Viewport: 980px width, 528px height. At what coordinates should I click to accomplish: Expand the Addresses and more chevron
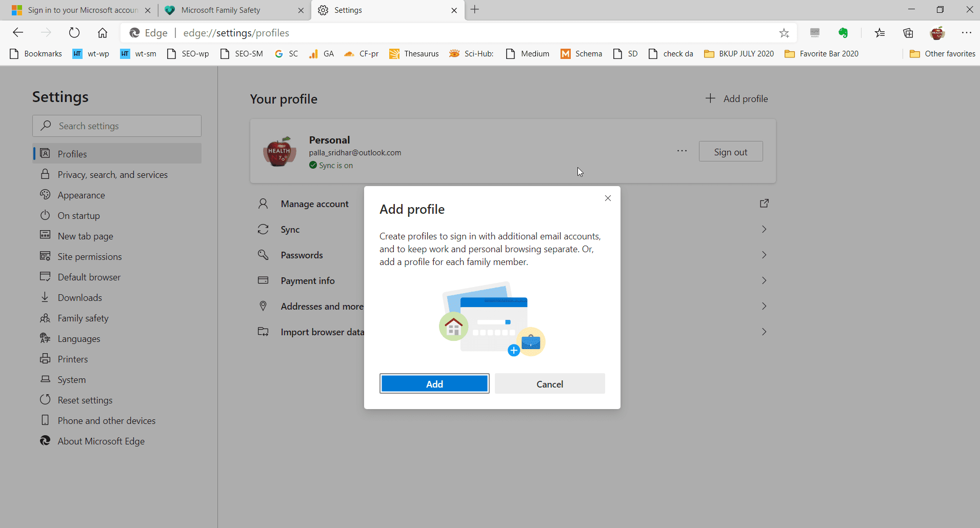click(x=764, y=306)
